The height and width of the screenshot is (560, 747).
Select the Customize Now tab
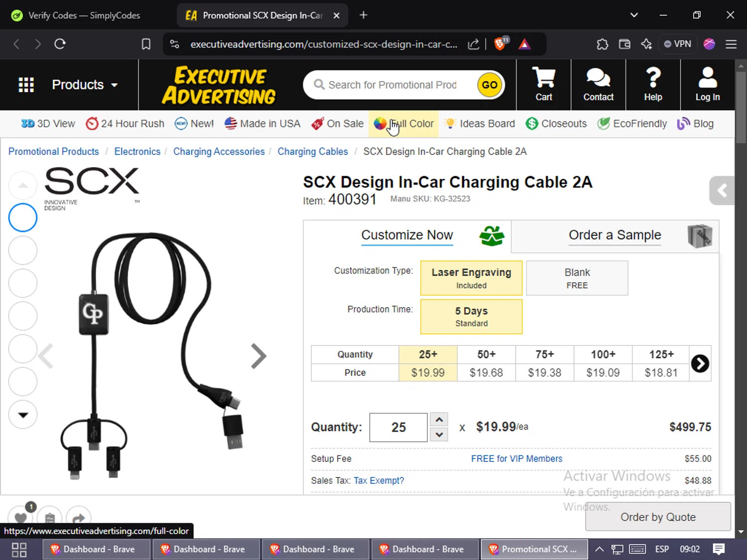point(407,236)
